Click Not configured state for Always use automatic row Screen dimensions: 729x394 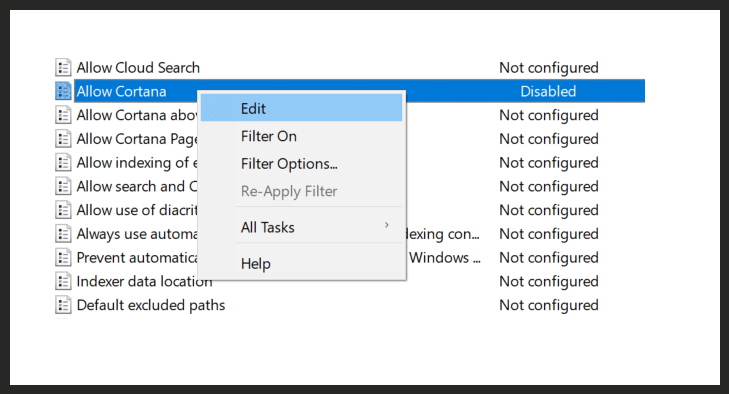coord(549,234)
